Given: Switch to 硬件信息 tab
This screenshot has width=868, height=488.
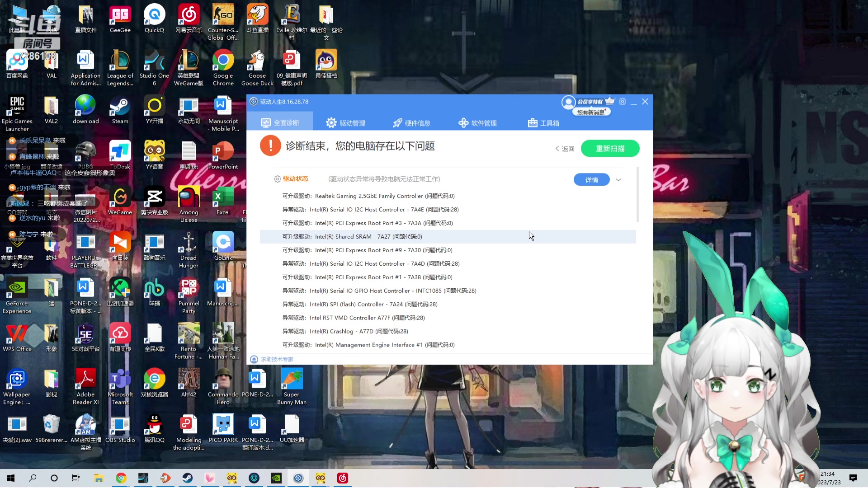Looking at the screenshot, I should 411,123.
